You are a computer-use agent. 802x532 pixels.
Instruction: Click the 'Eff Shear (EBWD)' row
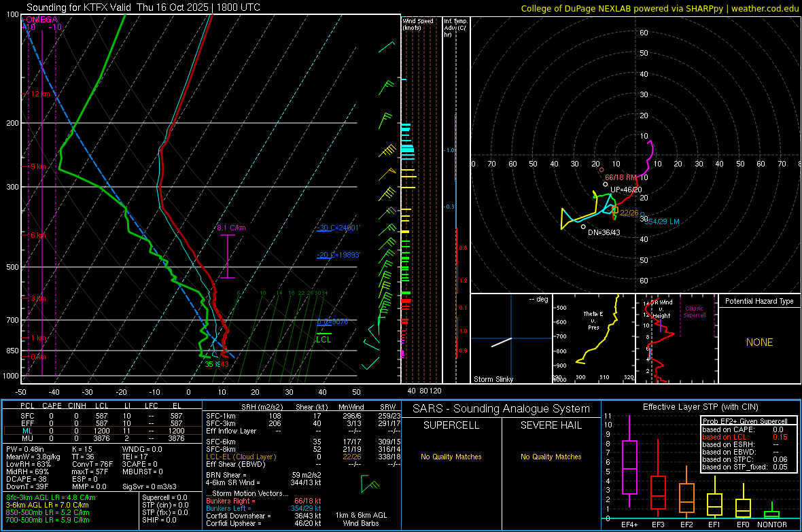point(303,464)
